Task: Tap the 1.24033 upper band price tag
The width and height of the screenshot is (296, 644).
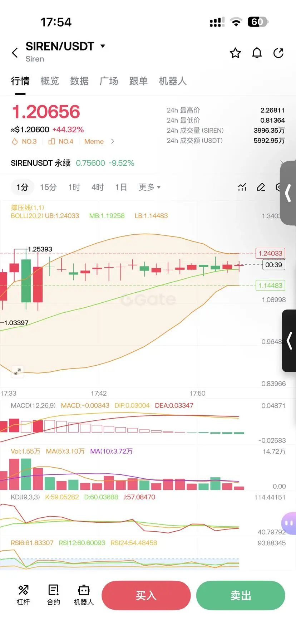Action: pyautogui.click(x=270, y=253)
